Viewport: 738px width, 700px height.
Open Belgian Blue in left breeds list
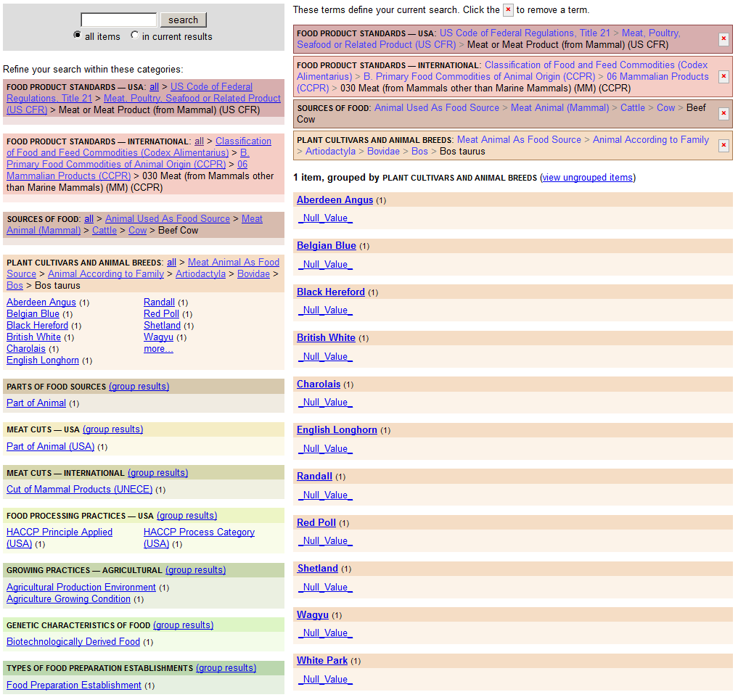[x=33, y=314]
